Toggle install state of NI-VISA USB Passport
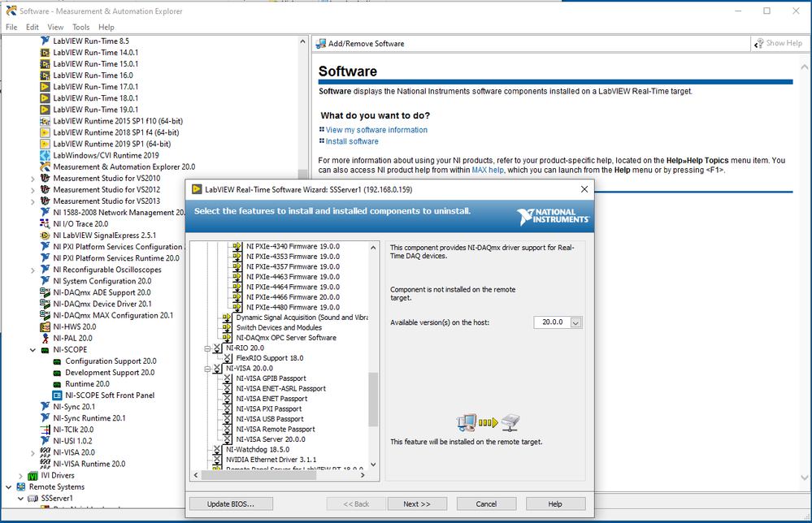 228,419
